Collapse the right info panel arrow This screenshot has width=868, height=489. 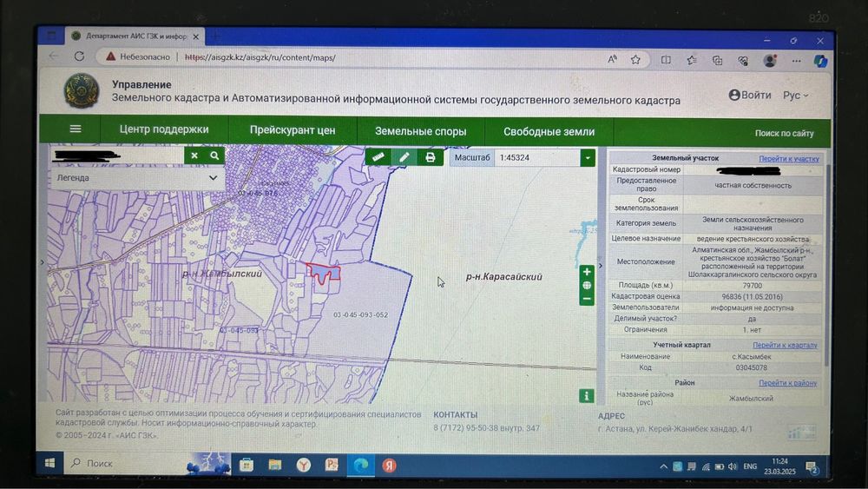(601, 266)
